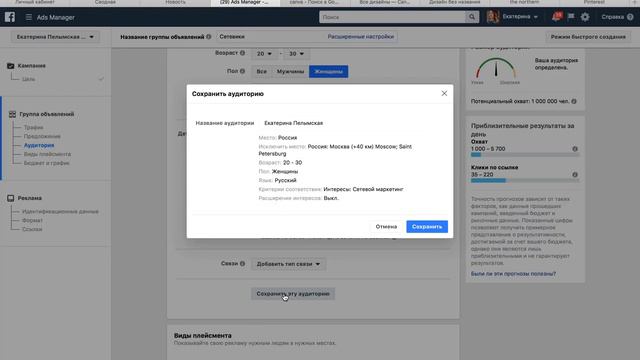Click Режим быстрого создания button
The width and height of the screenshot is (640, 360).
[588, 37]
